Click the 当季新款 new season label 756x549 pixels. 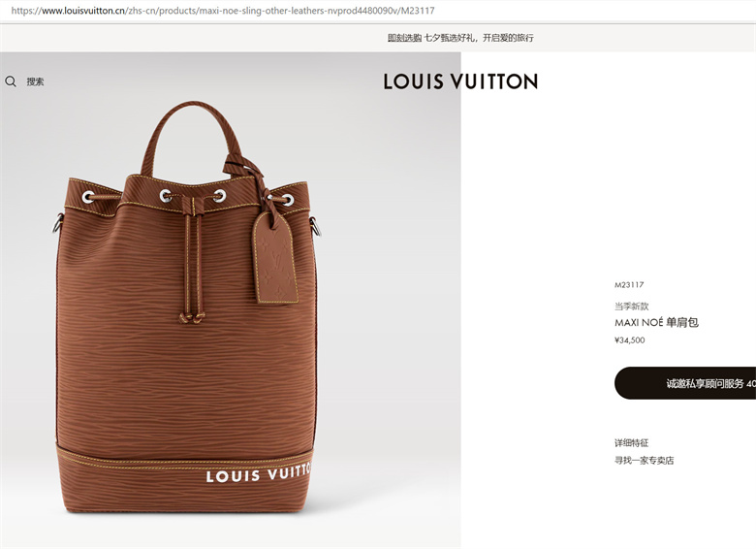pyautogui.click(x=632, y=306)
